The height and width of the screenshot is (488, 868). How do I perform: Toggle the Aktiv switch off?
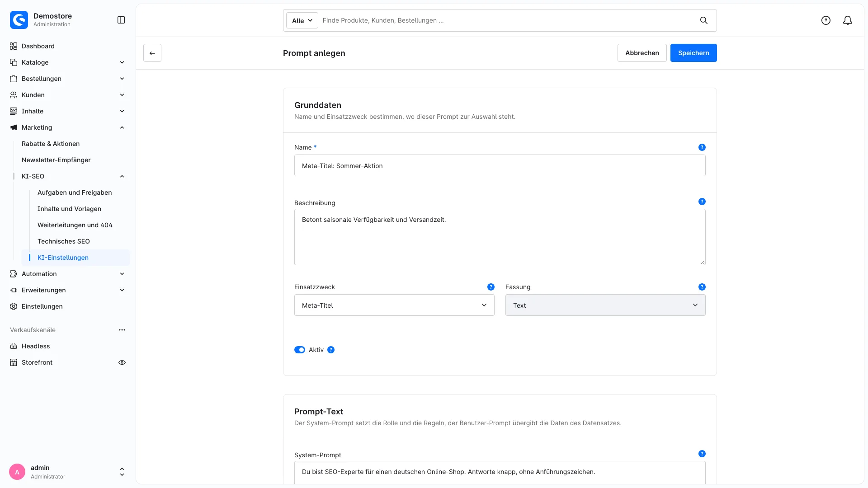pos(300,350)
